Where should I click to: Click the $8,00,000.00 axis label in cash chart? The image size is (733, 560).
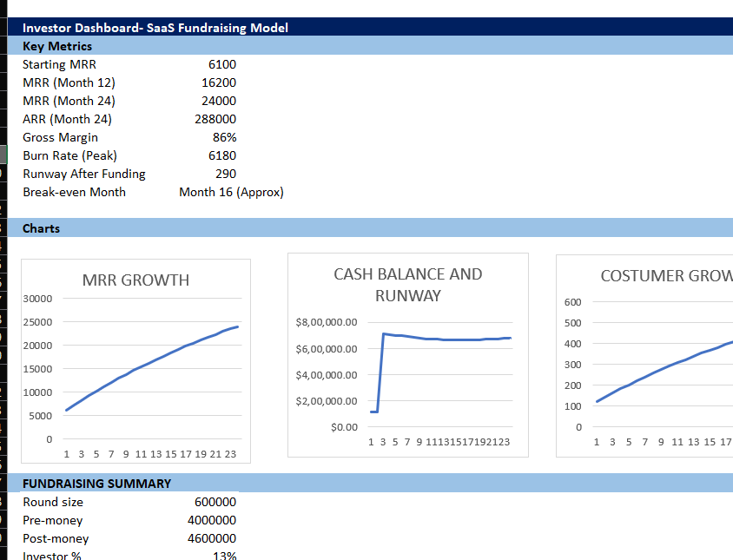pos(327,323)
